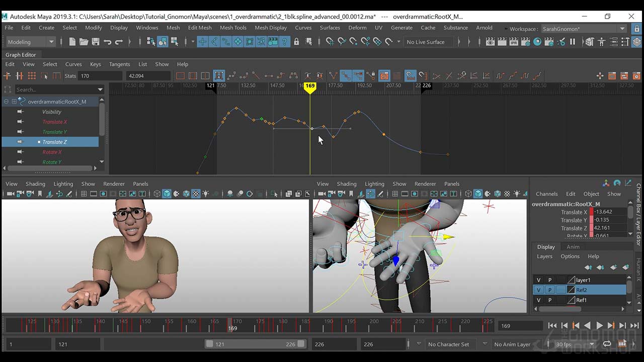644x362 pixels.
Task: Click the Save Scene icon
Action: (x=95, y=42)
